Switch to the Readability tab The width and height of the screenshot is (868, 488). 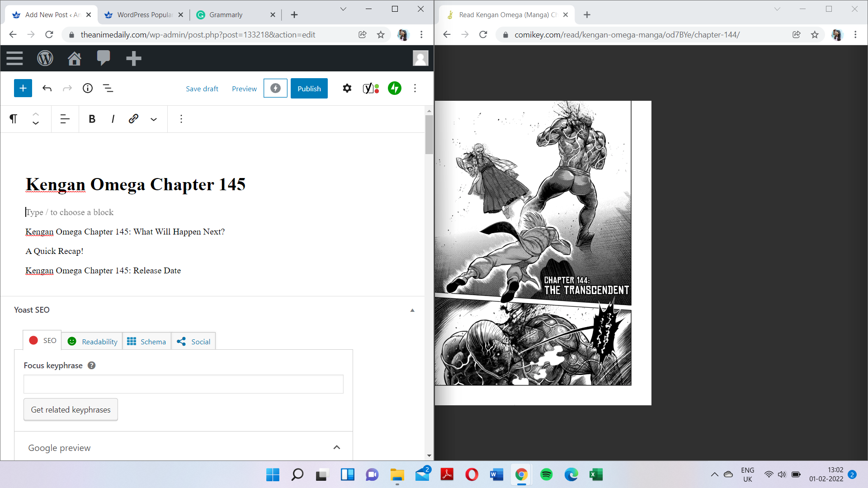pos(92,342)
